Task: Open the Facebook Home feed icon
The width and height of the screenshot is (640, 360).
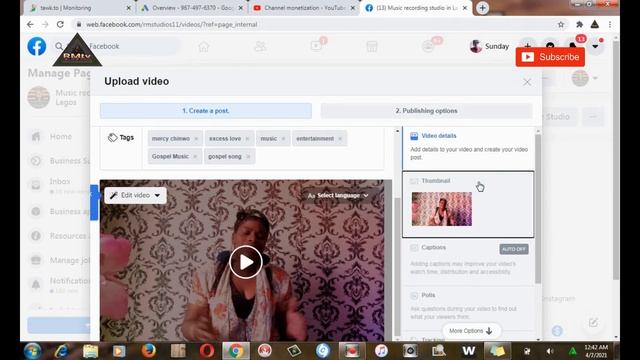Action: pos(204,47)
